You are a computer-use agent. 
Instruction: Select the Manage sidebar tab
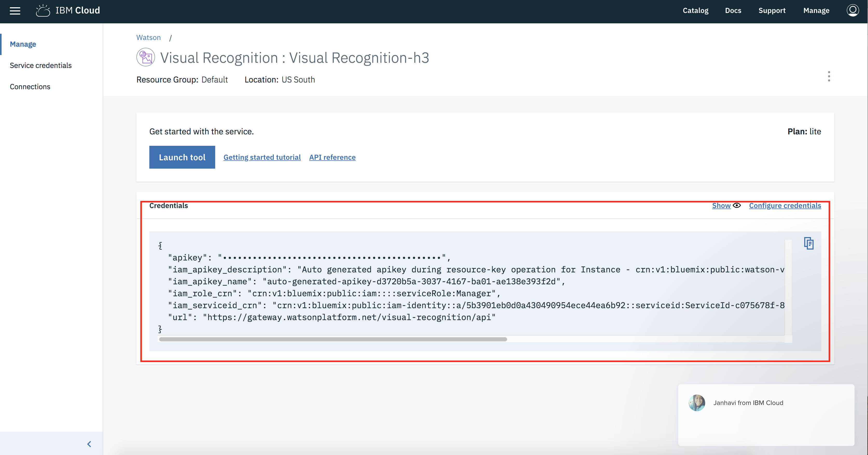[23, 44]
